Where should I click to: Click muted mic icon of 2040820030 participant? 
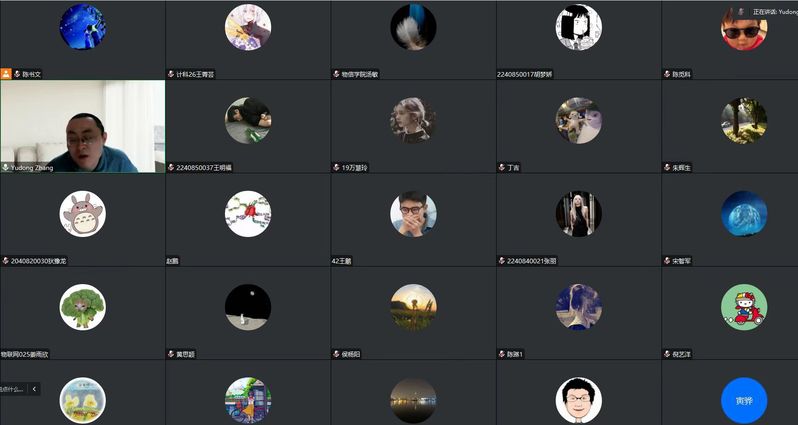pyautogui.click(x=6, y=261)
